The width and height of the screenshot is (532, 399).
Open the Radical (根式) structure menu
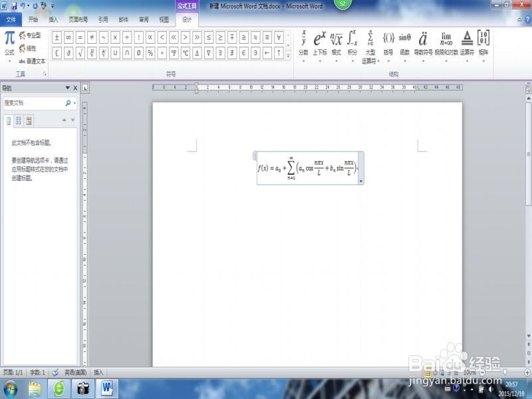336,47
